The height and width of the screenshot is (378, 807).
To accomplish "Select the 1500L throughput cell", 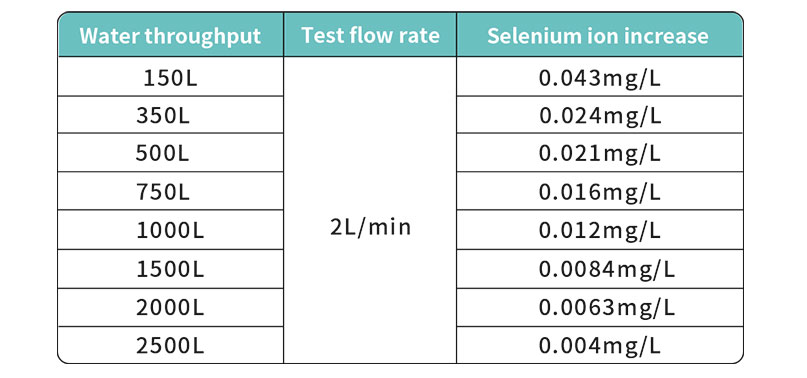I will [x=170, y=269].
